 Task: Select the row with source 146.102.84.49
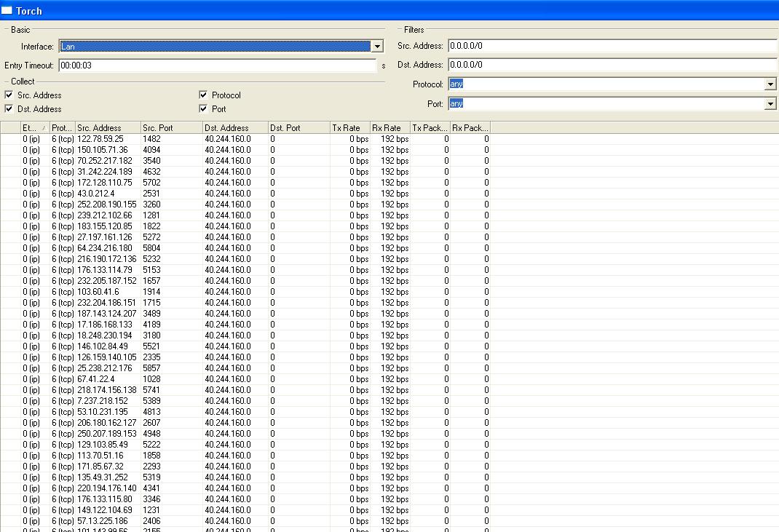tap(245, 346)
